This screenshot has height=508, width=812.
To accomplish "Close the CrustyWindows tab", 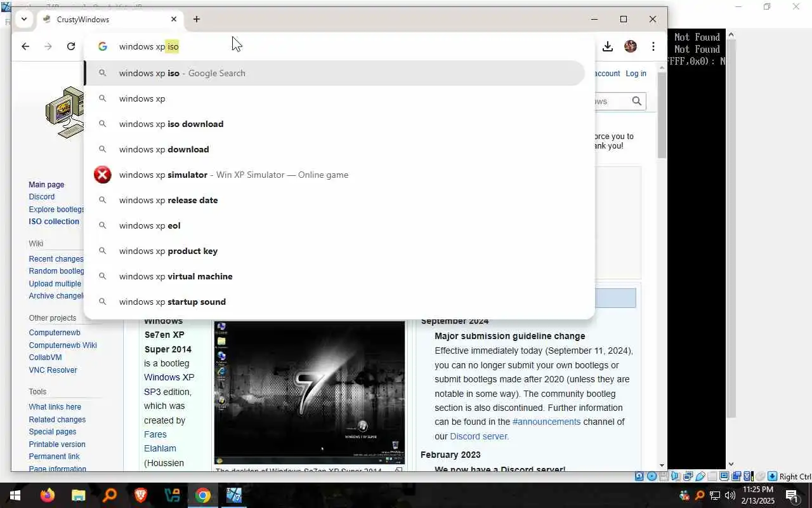I will 174,19.
